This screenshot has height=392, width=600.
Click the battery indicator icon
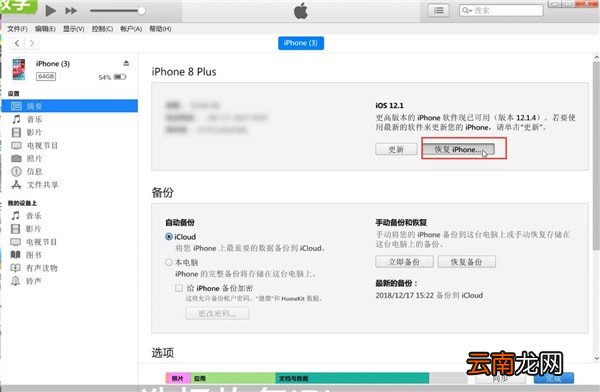[x=120, y=77]
